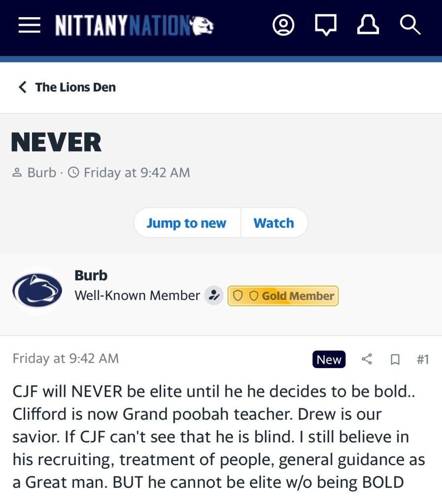Click the Gold Member badge
This screenshot has width=442, height=504.
click(x=283, y=296)
